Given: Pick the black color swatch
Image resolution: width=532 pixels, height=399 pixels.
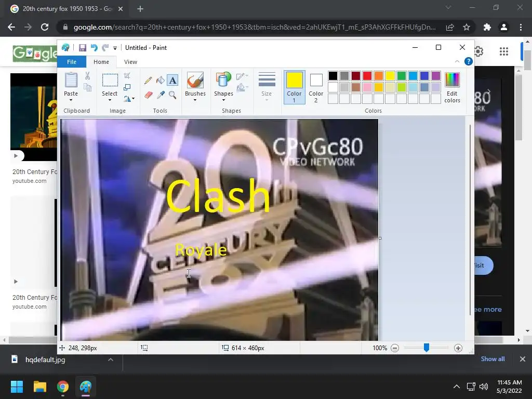Looking at the screenshot, I should click(x=333, y=76).
